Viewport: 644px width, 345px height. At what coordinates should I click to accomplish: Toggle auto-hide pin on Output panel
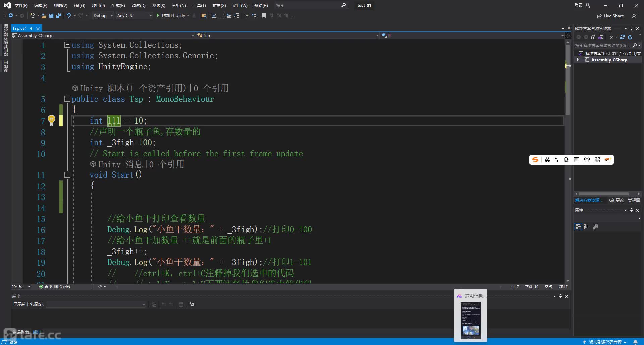click(560, 296)
